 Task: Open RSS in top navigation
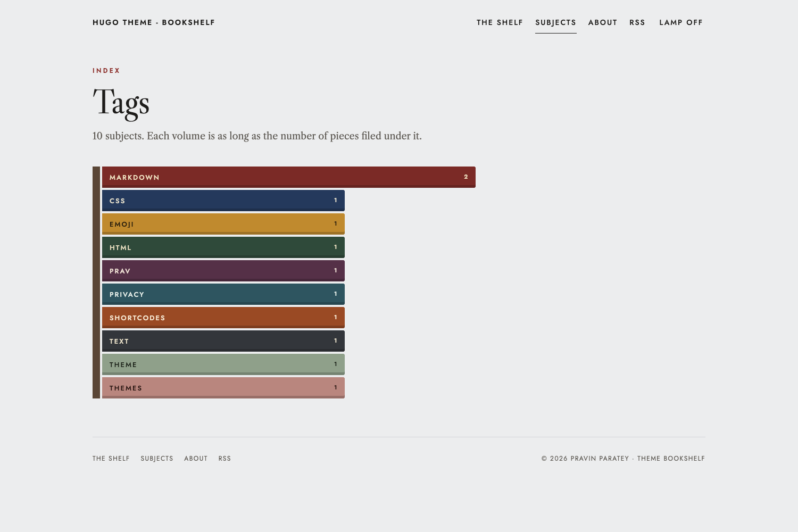click(637, 22)
